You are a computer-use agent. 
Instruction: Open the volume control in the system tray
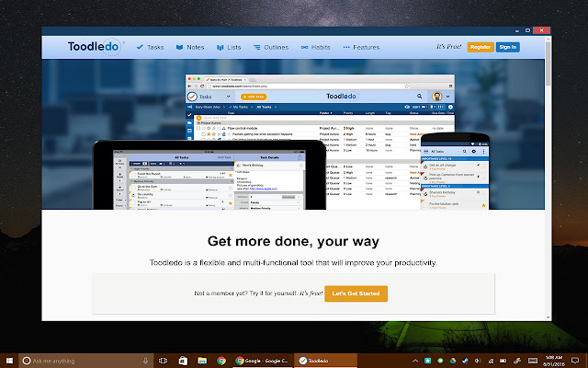point(478,361)
